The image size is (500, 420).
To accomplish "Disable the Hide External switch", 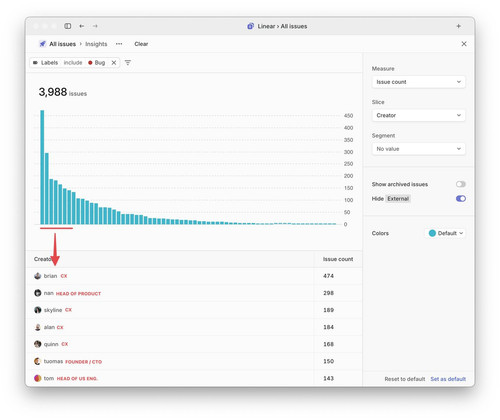I will 461,199.
